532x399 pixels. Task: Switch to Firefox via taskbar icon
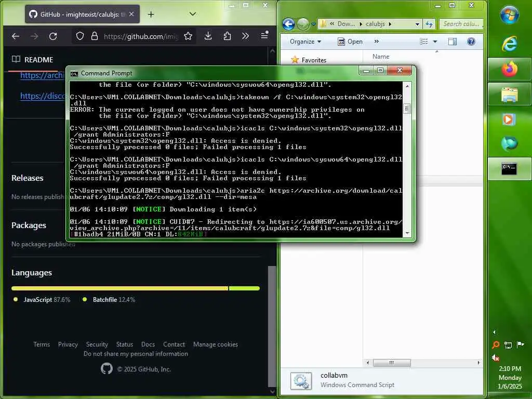coord(509,69)
